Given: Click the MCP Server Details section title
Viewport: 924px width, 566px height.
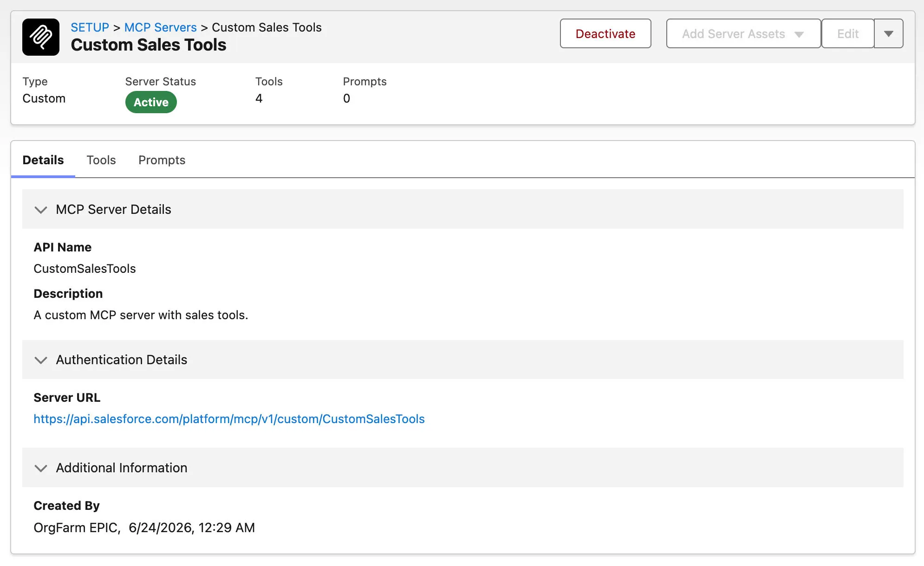Looking at the screenshot, I should click(x=113, y=209).
